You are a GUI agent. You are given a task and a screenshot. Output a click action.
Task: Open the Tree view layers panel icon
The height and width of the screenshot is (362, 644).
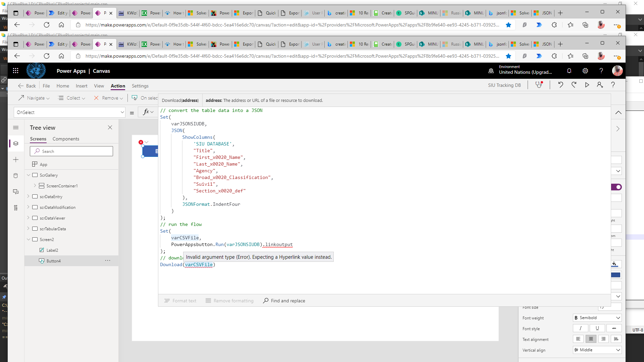[x=16, y=143]
